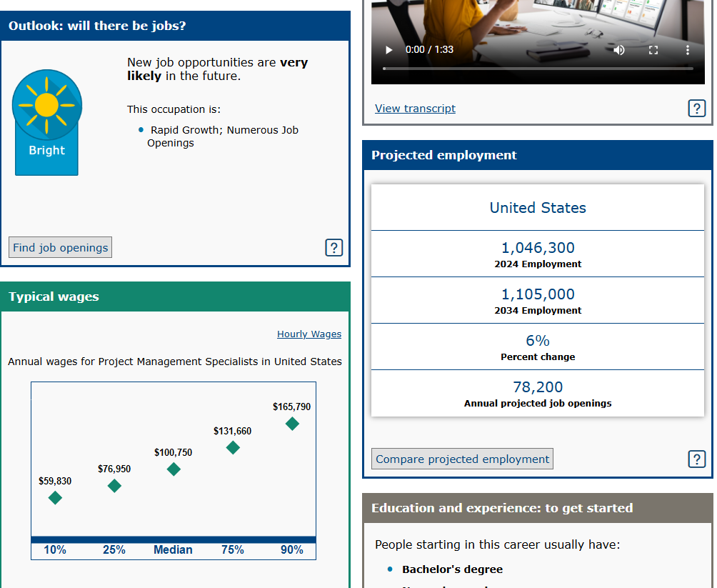The width and height of the screenshot is (717, 588).
Task: Click the video progress bar
Action: pos(538,69)
